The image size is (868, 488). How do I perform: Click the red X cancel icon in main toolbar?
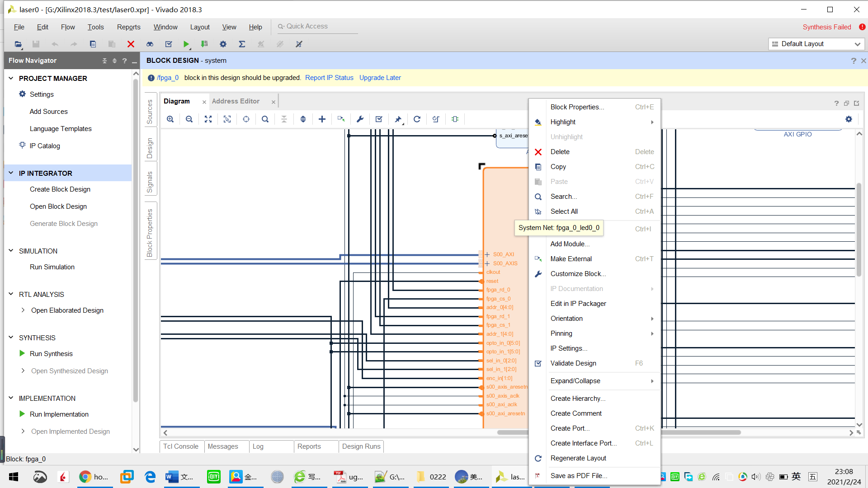(131, 44)
